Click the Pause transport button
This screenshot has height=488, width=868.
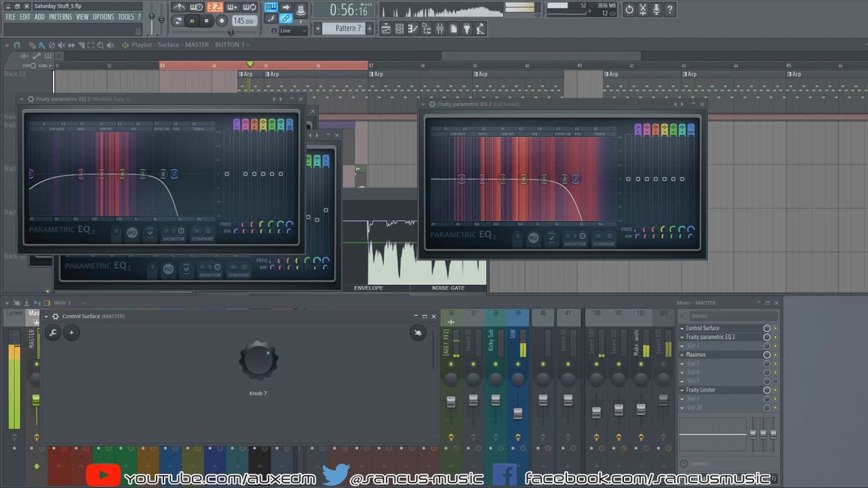point(192,21)
